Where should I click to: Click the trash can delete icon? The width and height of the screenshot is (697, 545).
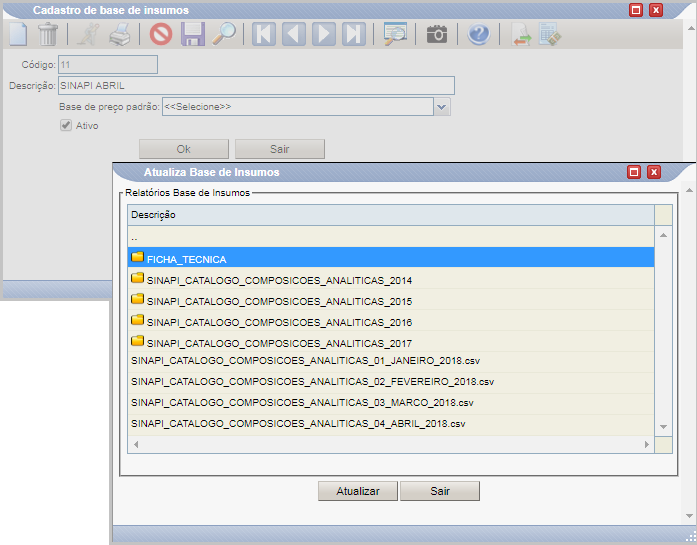coord(48,34)
